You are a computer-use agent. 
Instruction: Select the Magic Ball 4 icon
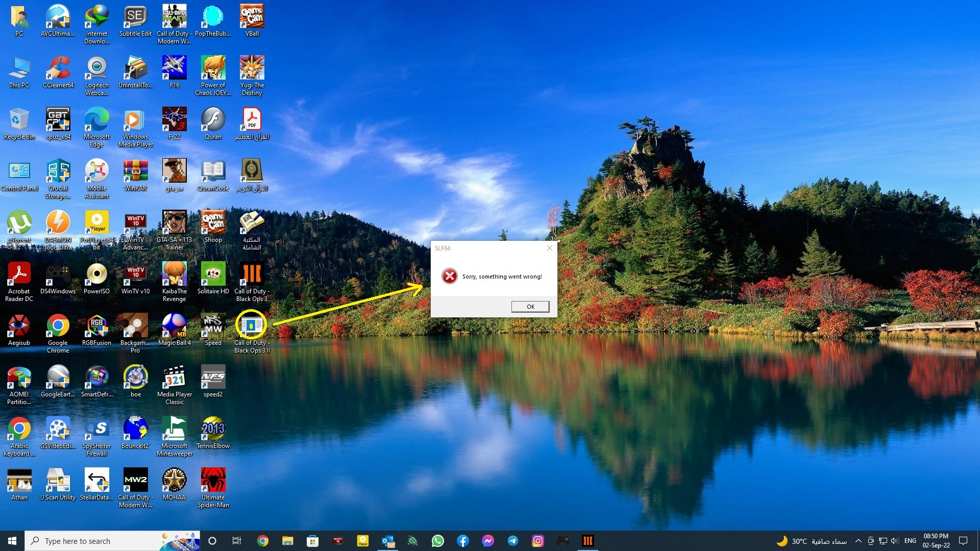pos(174,330)
